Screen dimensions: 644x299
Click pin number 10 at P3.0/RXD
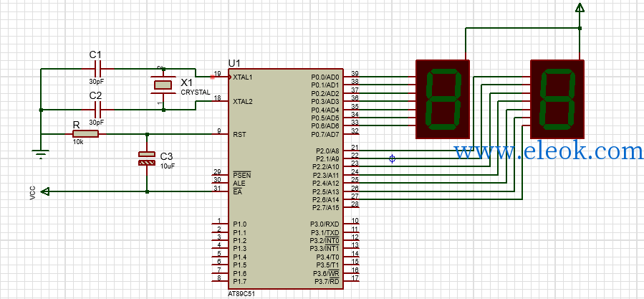click(x=355, y=220)
